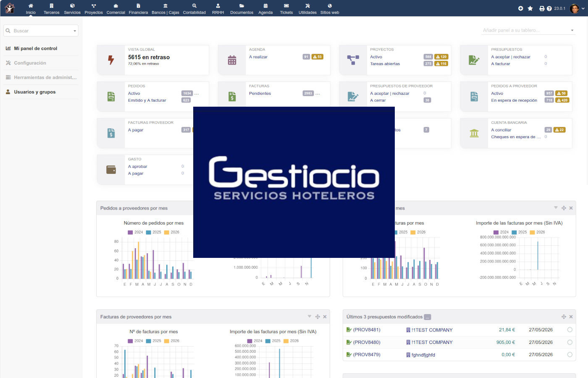The width and height of the screenshot is (588, 378).
Task: Open Configuración in the sidebar
Action: coord(30,63)
